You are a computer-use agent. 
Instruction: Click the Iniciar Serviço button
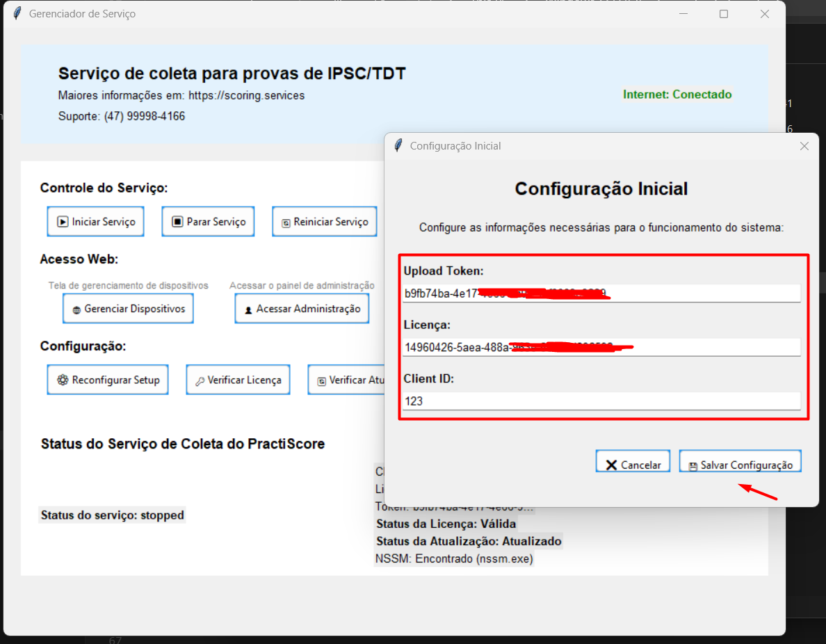pos(95,221)
